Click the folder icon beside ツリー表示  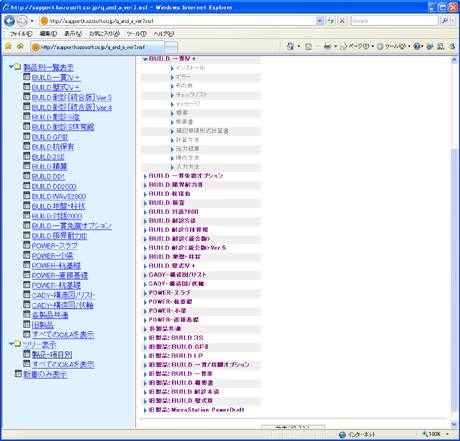17,343
